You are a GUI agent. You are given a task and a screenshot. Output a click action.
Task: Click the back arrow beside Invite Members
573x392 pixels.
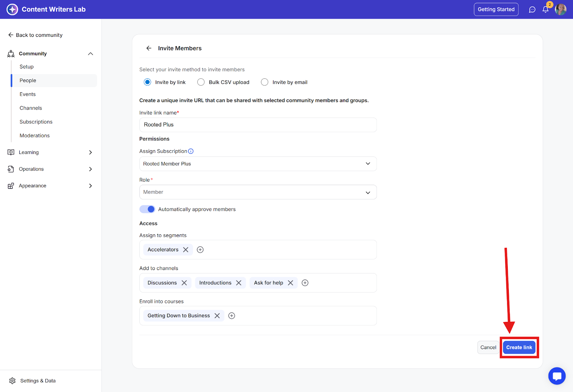click(149, 48)
